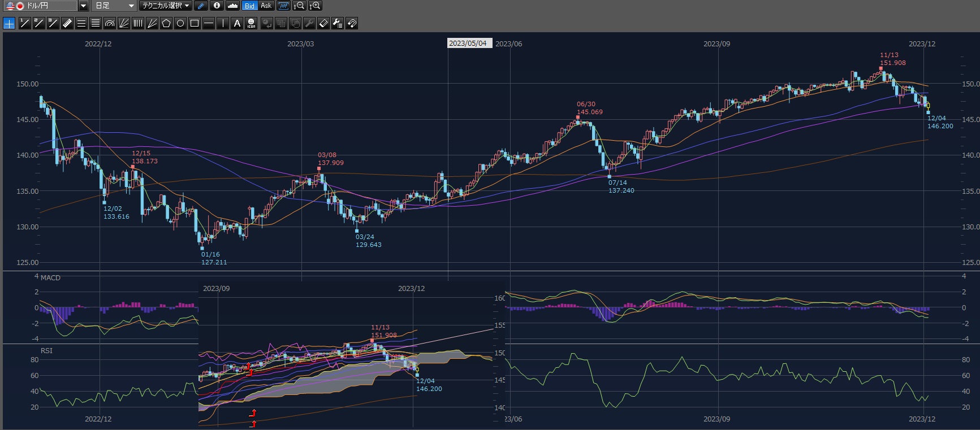The image size is (980, 430).
Task: Toggle the blue pencil drawing mode
Action: point(201,6)
